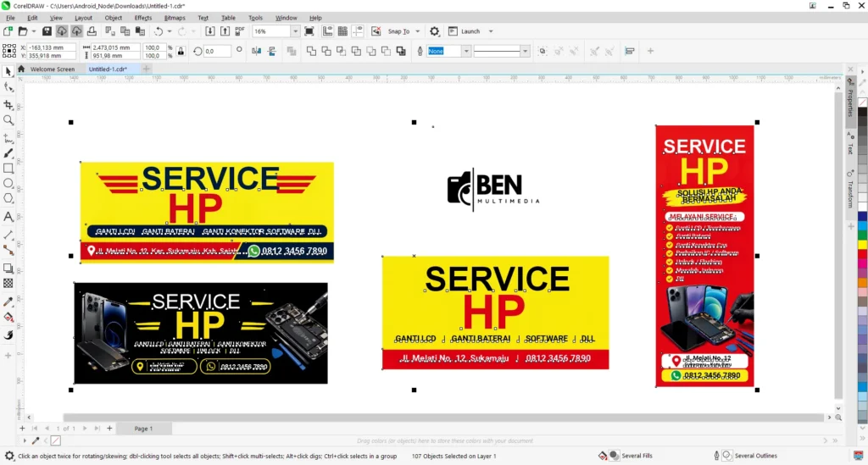The width and height of the screenshot is (868, 465).
Task: Click Publish to PDF icon
Action: click(x=240, y=31)
